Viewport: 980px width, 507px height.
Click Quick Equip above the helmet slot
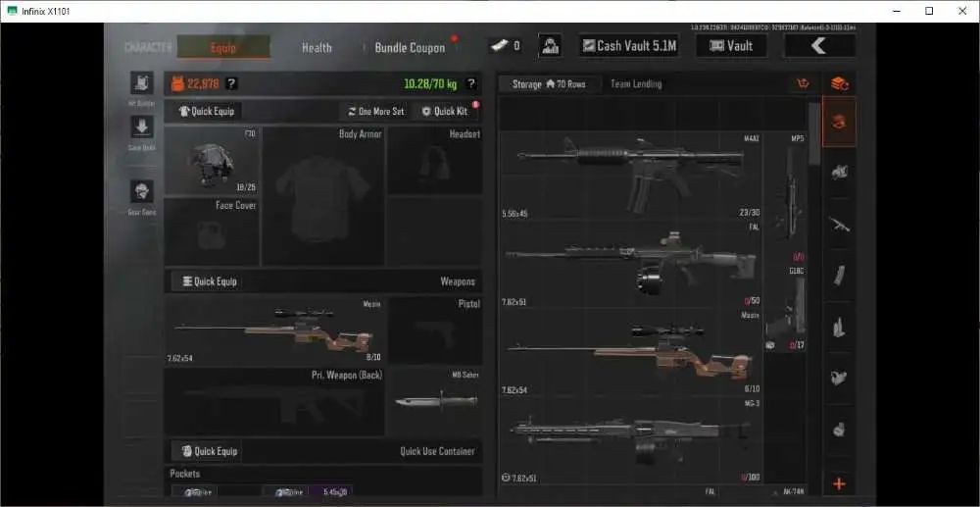[207, 111]
